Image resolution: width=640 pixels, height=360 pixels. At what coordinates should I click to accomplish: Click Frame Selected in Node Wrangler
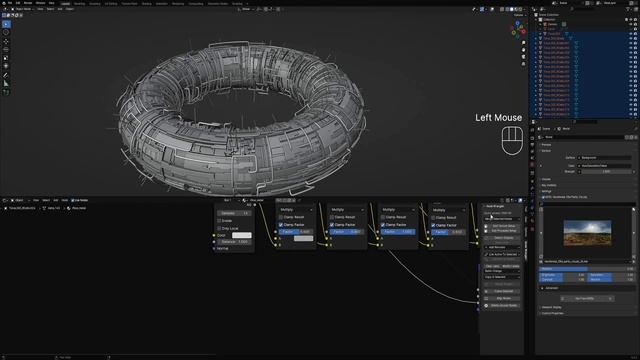[x=502, y=291]
